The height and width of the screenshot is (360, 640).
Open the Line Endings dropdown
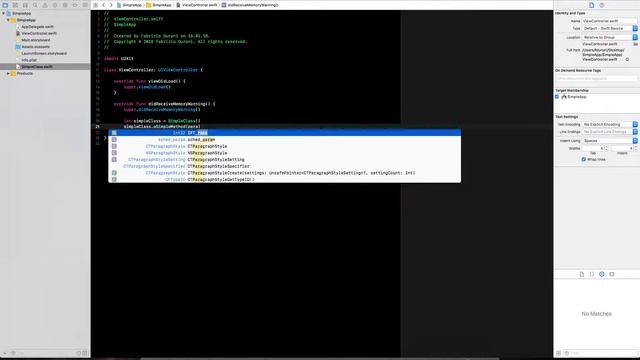click(x=610, y=132)
